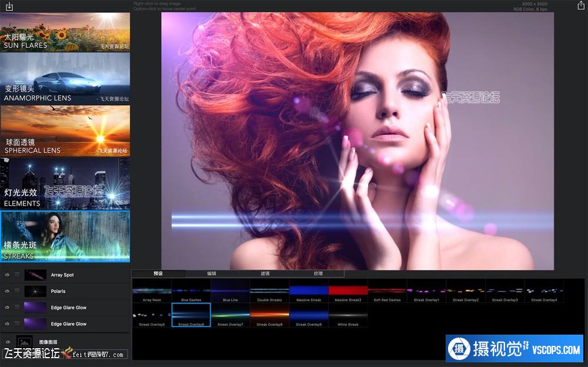Apply the Massive Streak2 red preset
This screenshot has width=588, height=367.
tap(348, 291)
